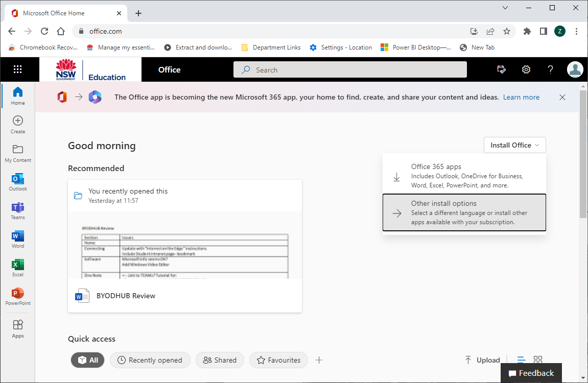Open Power BI Desktop bookmark
Screen dimensions: 588x383
click(416, 47)
